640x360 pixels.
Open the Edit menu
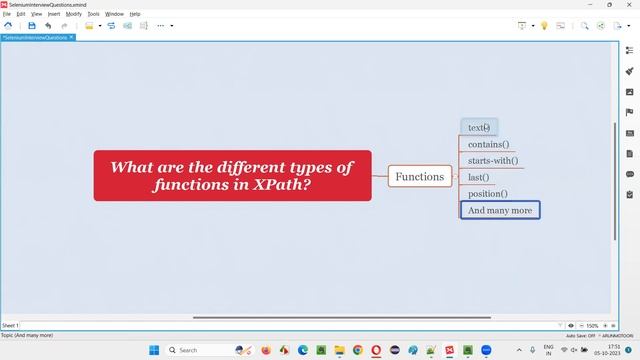[x=21, y=14]
